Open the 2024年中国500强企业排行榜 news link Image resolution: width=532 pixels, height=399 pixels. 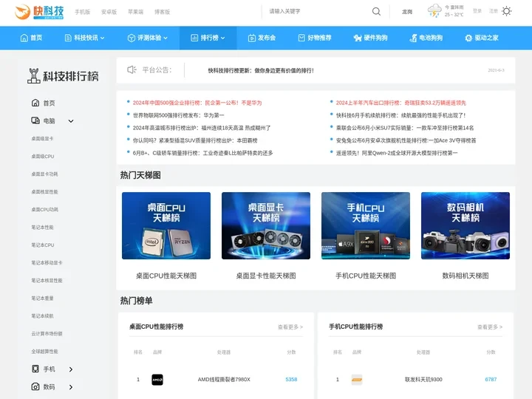coord(197,103)
